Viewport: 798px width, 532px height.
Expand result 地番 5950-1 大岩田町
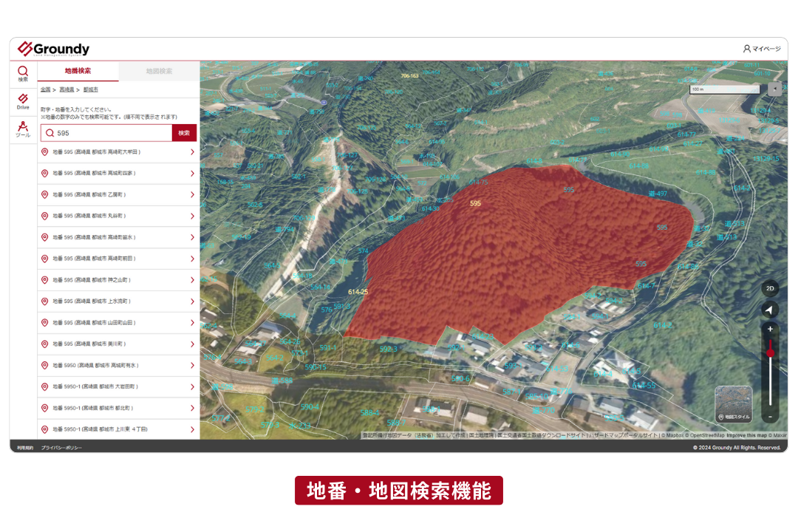pyautogui.click(x=118, y=387)
